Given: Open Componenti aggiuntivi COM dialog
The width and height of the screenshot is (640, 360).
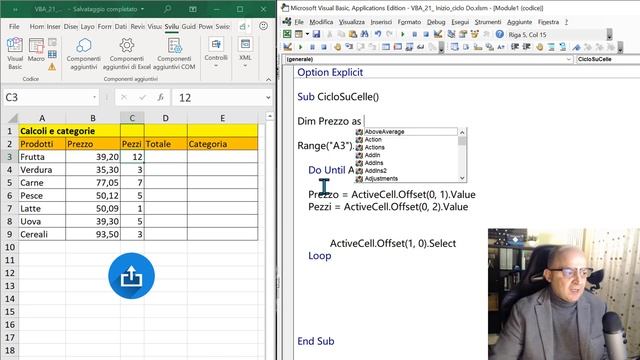Looking at the screenshot, I should tap(174, 53).
